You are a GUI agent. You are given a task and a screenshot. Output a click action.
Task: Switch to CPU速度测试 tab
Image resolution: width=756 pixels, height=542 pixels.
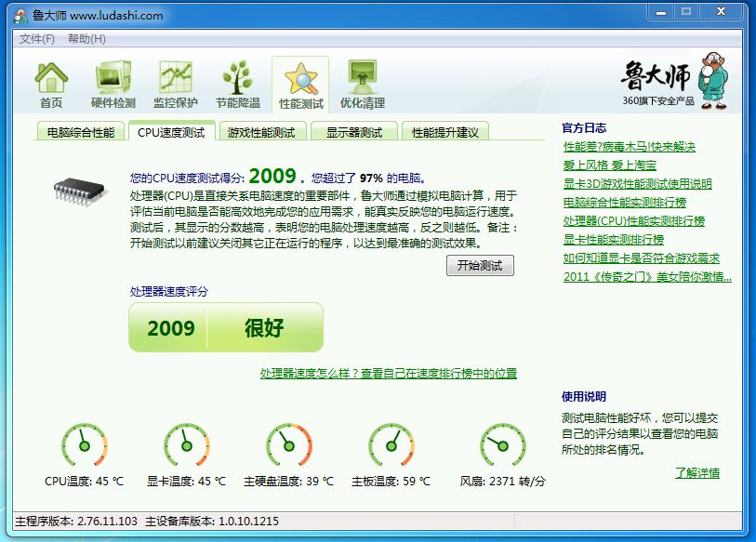click(171, 132)
